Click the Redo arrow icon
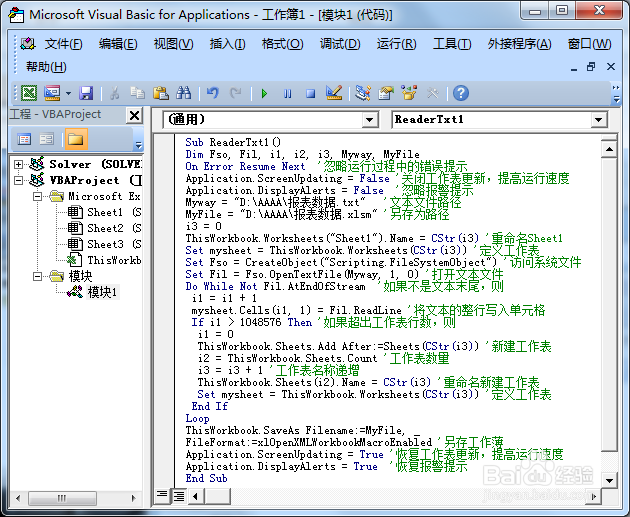 point(235,93)
